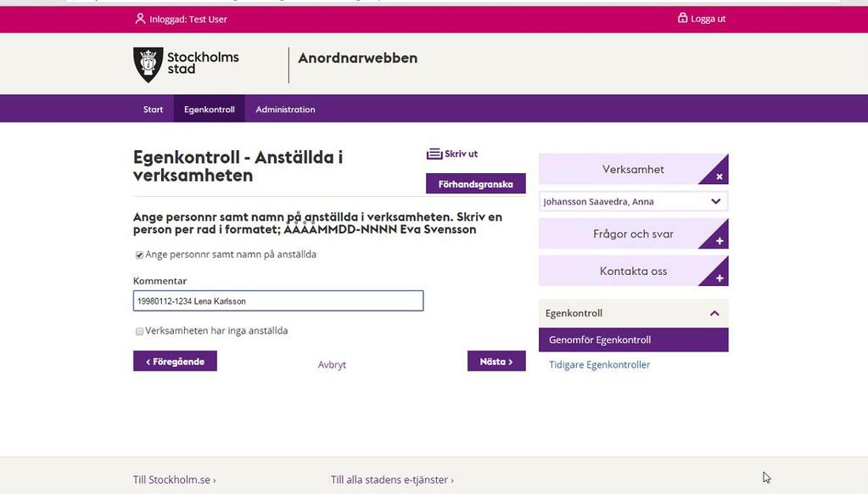Open the Johansson Saavedra, Anna dropdown

click(x=633, y=201)
